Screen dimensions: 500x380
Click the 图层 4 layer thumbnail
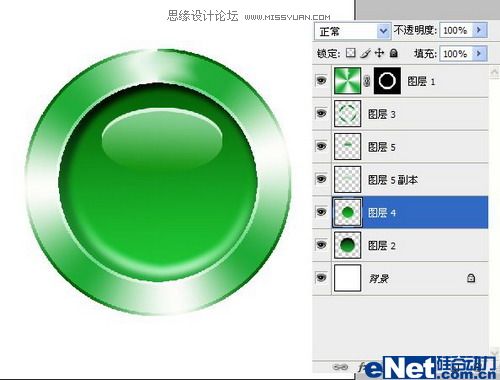[347, 212]
